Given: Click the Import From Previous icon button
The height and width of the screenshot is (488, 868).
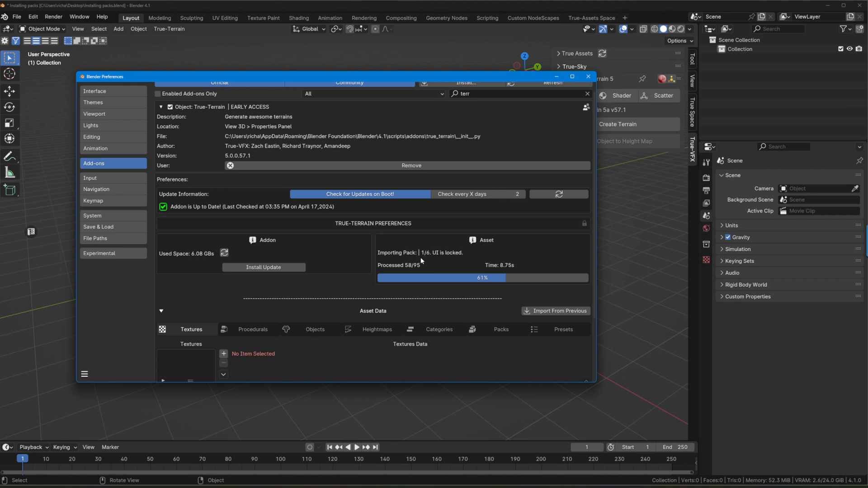Looking at the screenshot, I should 526,310.
